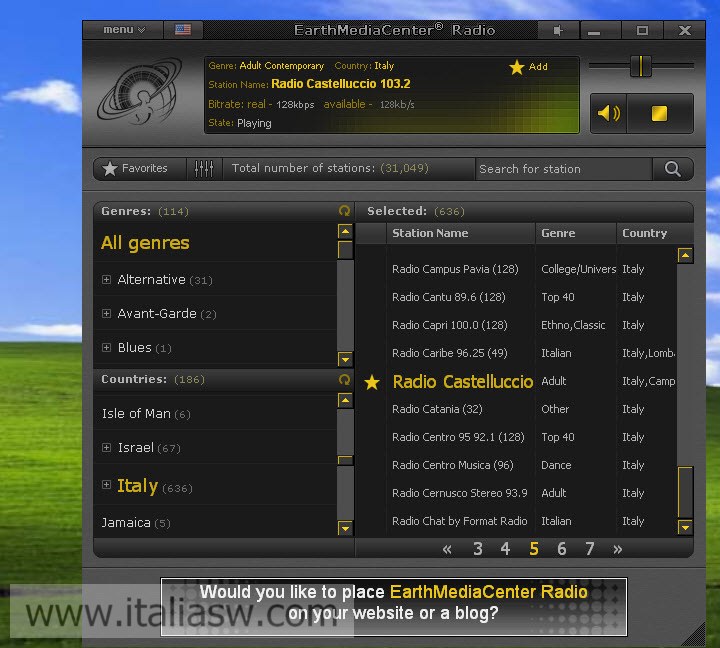Mute the sound with speaker icon
Viewport: 720px width, 648px height.
click(608, 113)
